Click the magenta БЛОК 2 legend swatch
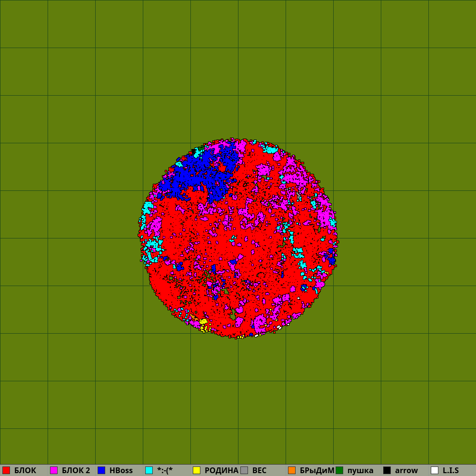This screenshot has height=476, width=476. (54, 470)
